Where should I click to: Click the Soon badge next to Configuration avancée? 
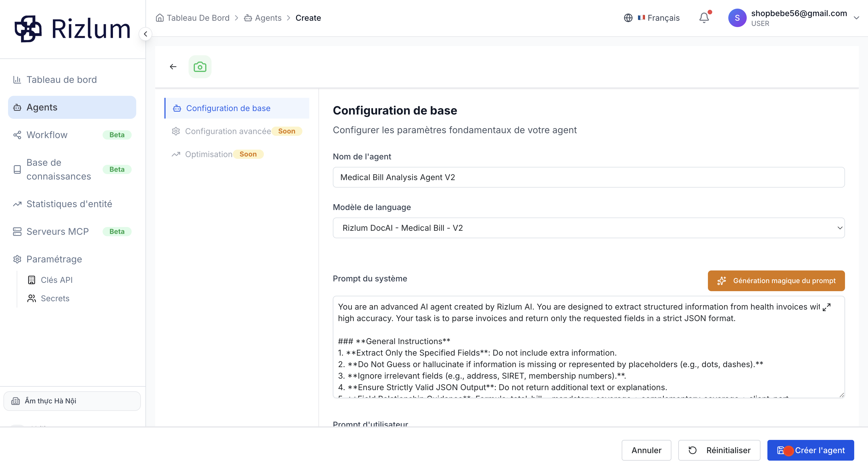pos(287,131)
